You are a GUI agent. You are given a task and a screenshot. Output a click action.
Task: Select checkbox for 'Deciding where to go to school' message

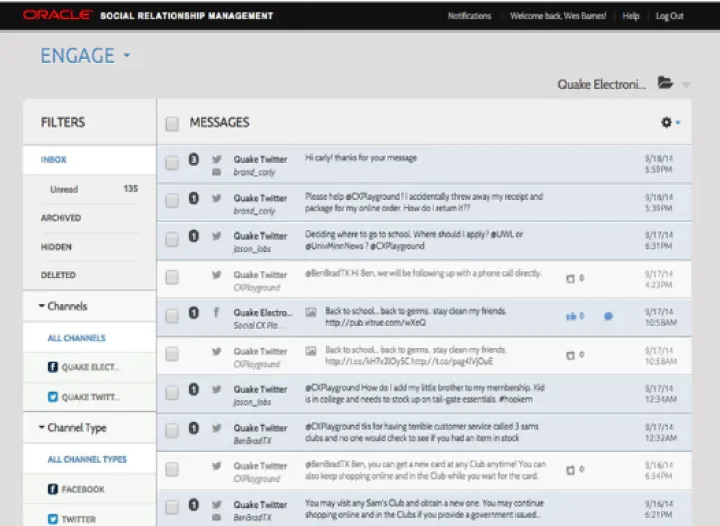point(172,239)
